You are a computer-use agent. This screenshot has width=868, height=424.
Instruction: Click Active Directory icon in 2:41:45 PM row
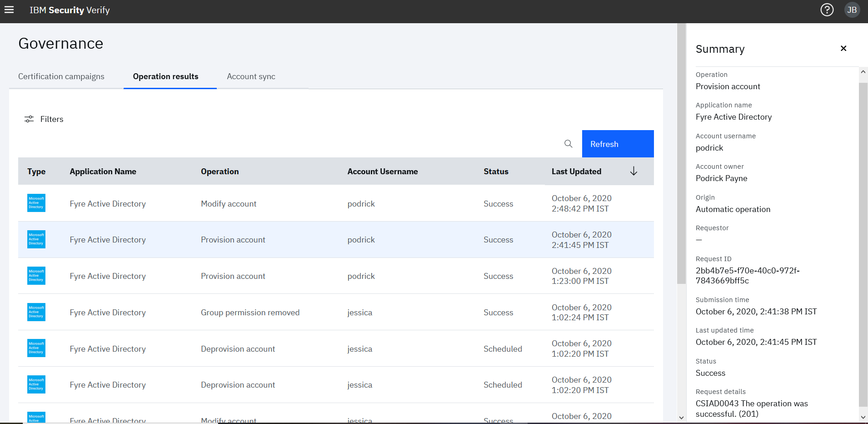pyautogui.click(x=36, y=239)
